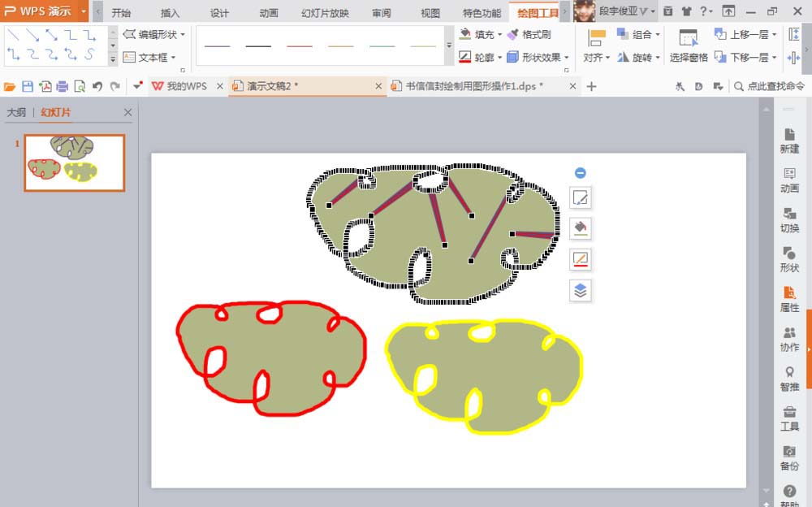Switch to the 幻灯片 slides panel tab
Viewport: 812px width, 507px height.
point(55,112)
